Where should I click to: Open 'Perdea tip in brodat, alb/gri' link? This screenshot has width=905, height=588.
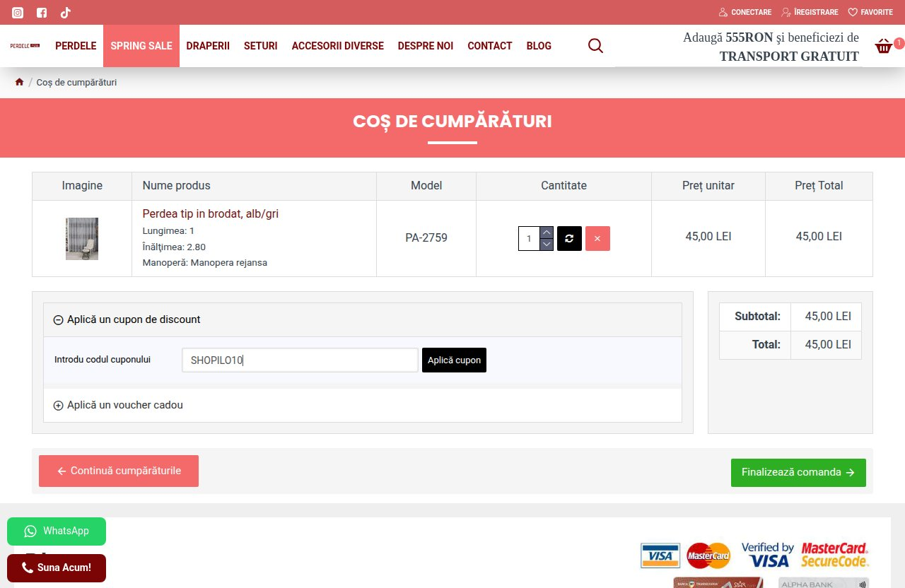[x=210, y=213]
